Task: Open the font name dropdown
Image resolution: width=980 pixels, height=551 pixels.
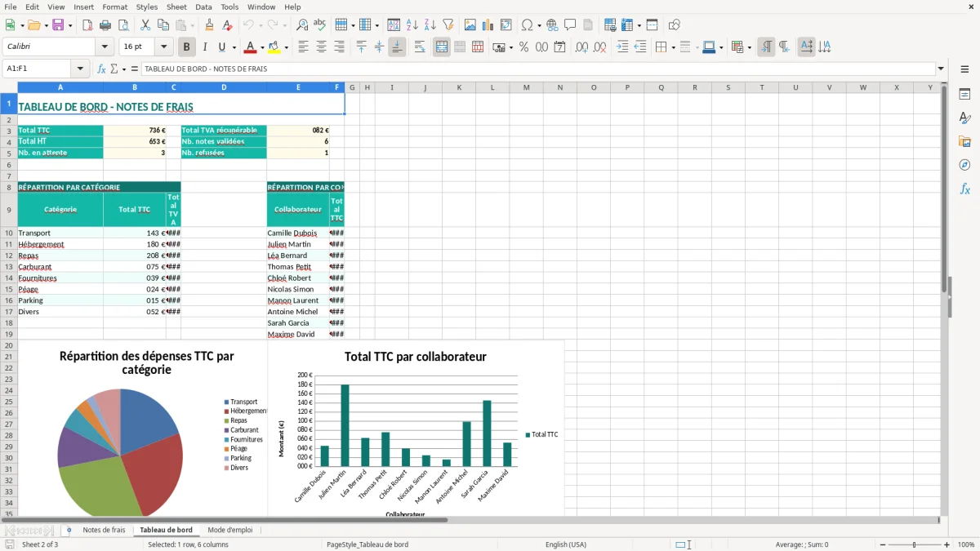Action: click(105, 47)
